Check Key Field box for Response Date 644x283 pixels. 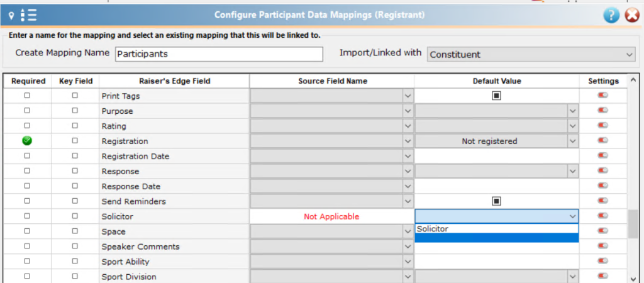75,186
